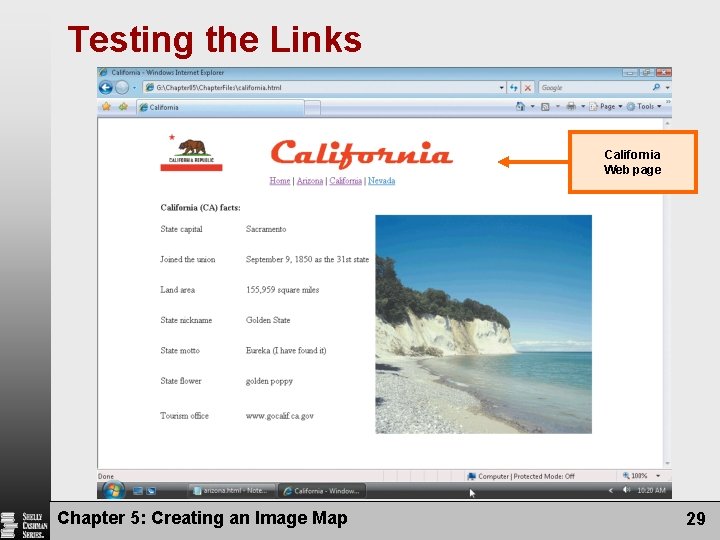Click the 100% zoom level button

635,476
